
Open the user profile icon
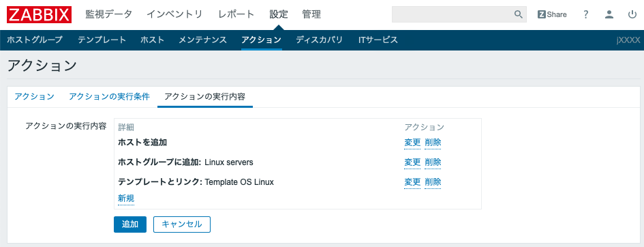pos(609,14)
